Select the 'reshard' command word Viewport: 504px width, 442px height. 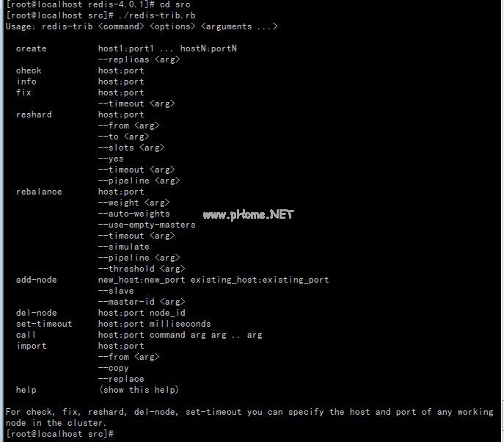coord(34,115)
